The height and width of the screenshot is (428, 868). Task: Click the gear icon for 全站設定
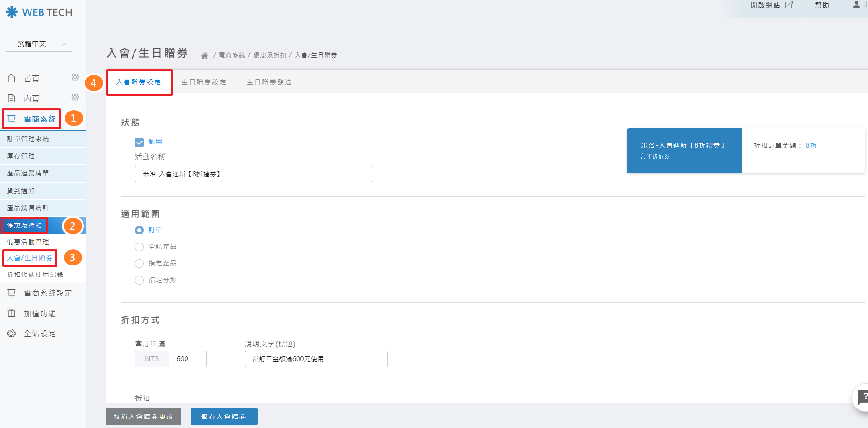pos(11,334)
